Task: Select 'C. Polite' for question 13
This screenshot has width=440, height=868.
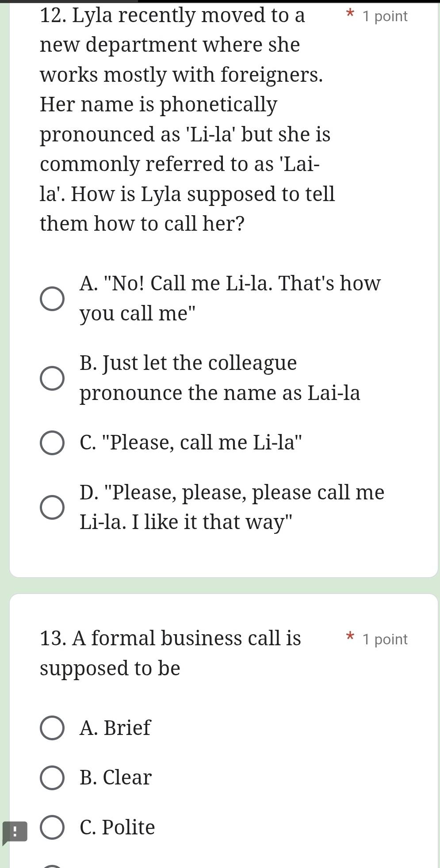Action: [x=52, y=827]
